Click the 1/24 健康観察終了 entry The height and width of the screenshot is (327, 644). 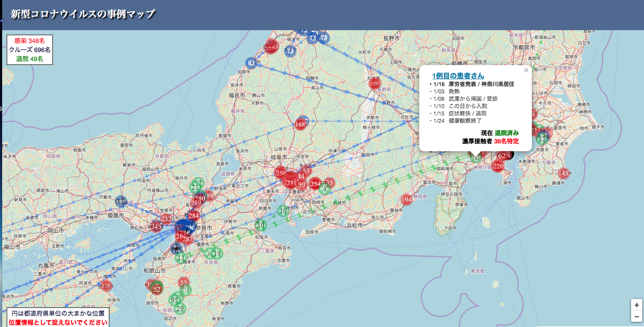[456, 121]
